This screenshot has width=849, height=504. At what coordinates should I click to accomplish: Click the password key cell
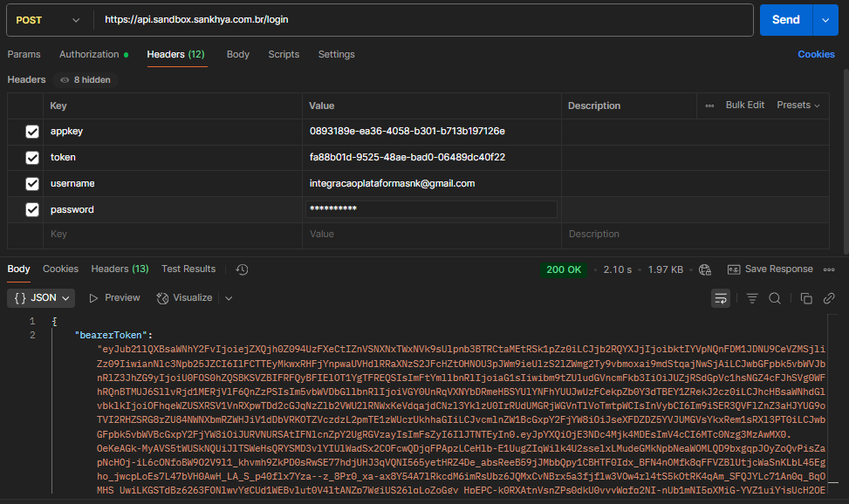[x=172, y=209]
